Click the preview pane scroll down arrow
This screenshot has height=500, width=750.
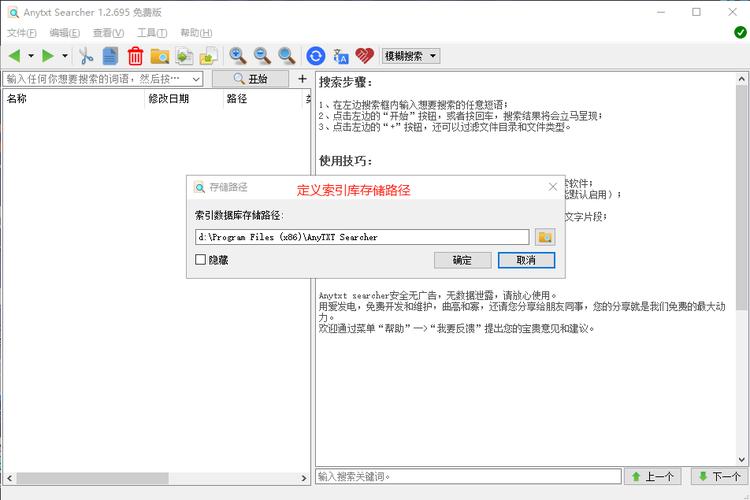(x=741, y=460)
